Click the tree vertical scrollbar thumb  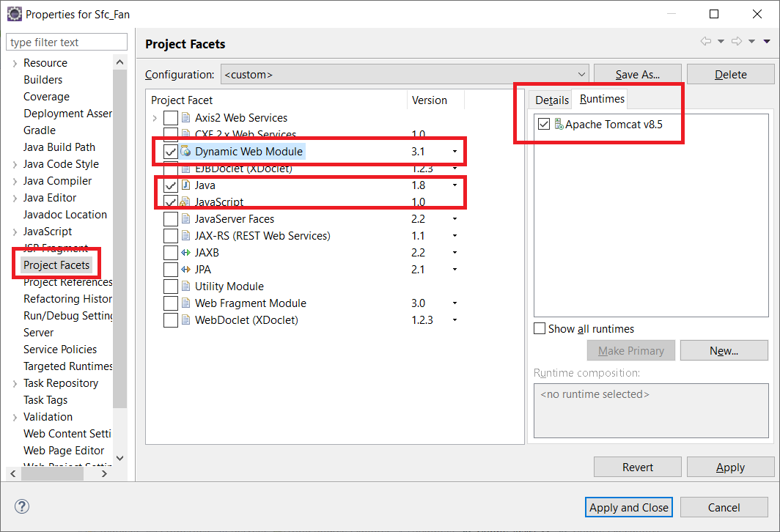120,239
